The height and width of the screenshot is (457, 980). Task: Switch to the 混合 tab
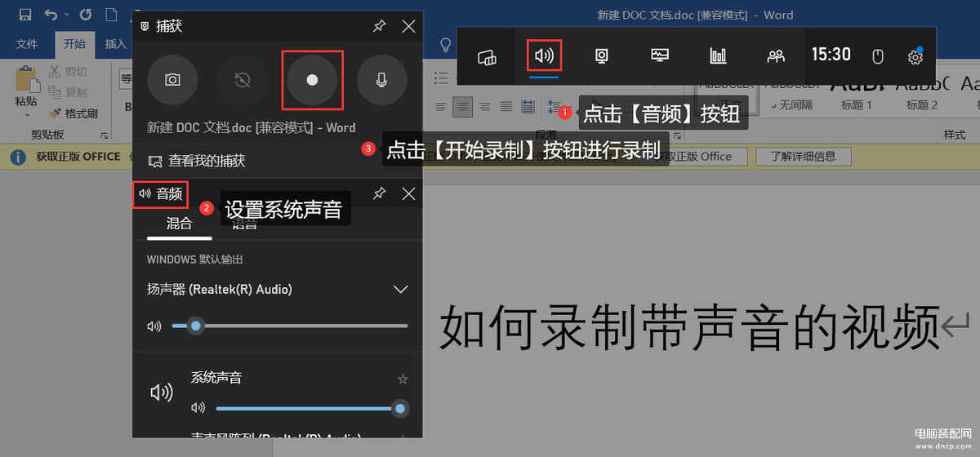pyautogui.click(x=180, y=224)
